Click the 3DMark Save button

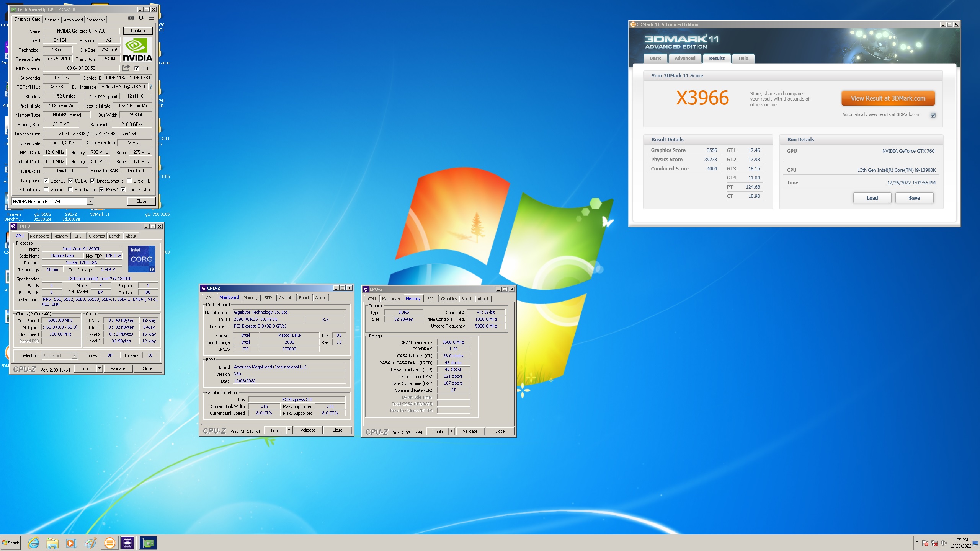(x=914, y=198)
